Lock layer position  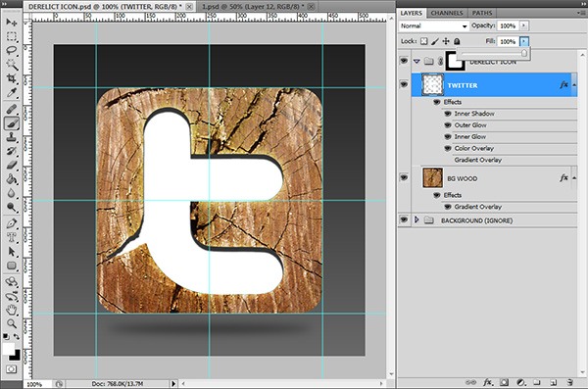tap(446, 41)
